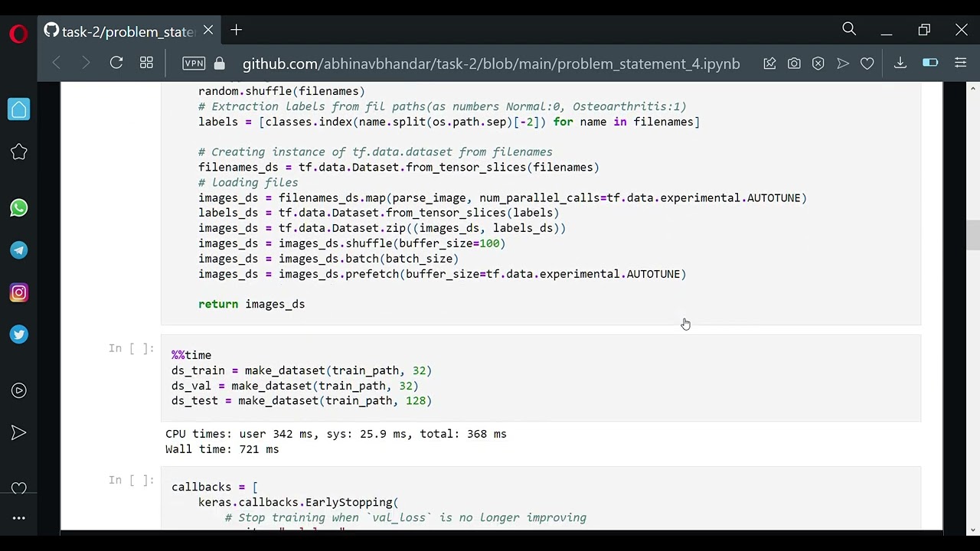Open a new tab with plus
The height and width of the screenshot is (551, 980).
tap(237, 31)
